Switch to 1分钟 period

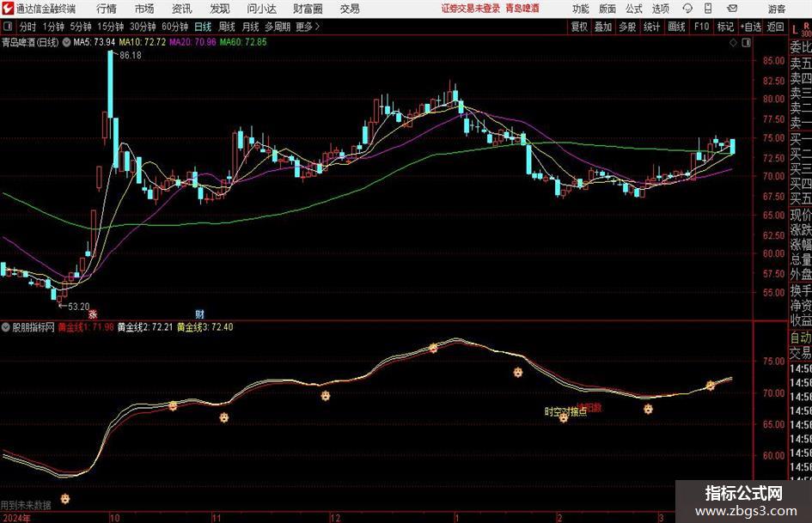click(x=52, y=27)
